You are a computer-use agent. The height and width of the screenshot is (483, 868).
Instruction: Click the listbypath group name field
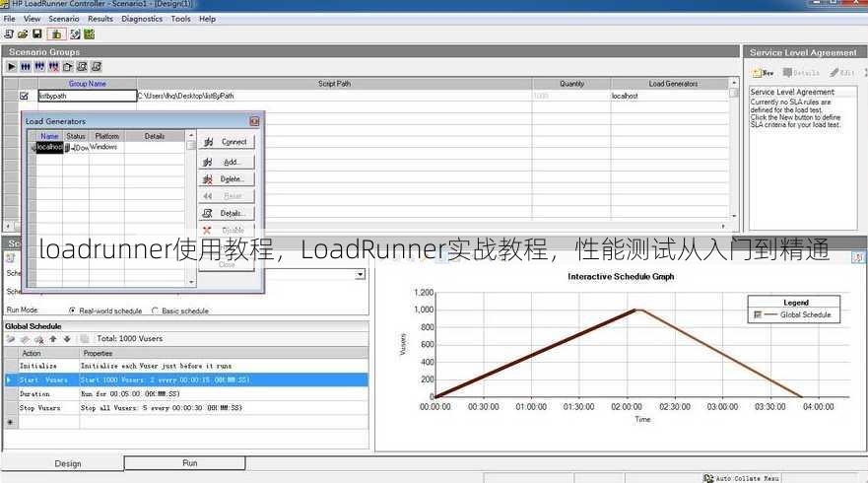(88, 96)
